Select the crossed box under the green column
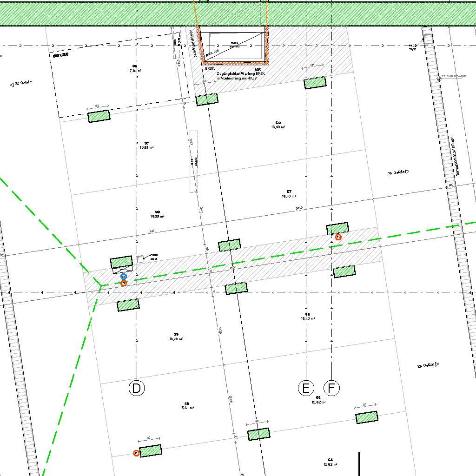476x476 pixels. pyautogui.click(x=122, y=271)
